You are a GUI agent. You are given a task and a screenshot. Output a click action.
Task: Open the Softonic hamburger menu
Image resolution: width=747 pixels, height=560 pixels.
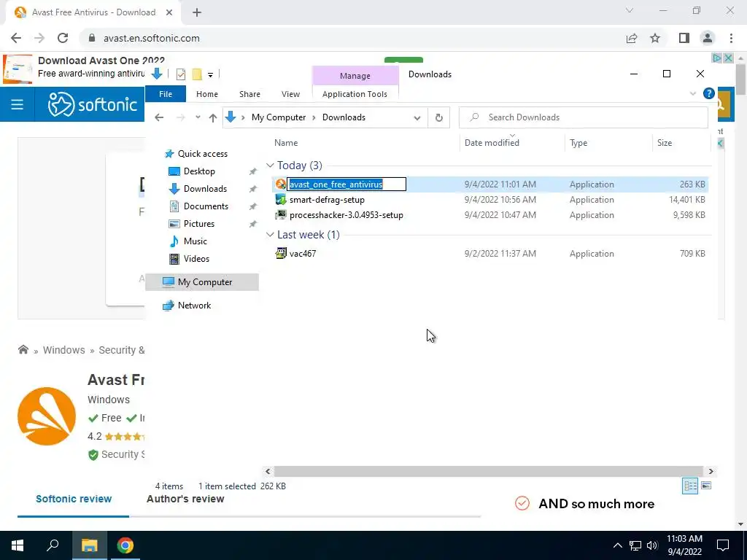coord(18,104)
